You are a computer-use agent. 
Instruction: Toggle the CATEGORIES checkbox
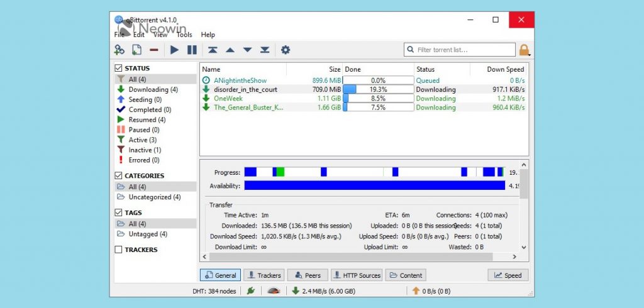(118, 176)
